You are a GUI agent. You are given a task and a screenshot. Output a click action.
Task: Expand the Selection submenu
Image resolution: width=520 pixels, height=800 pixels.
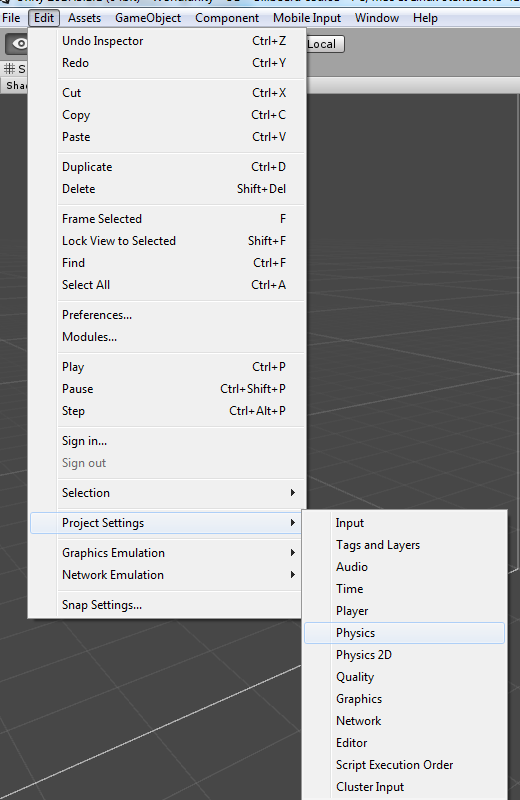click(168, 493)
